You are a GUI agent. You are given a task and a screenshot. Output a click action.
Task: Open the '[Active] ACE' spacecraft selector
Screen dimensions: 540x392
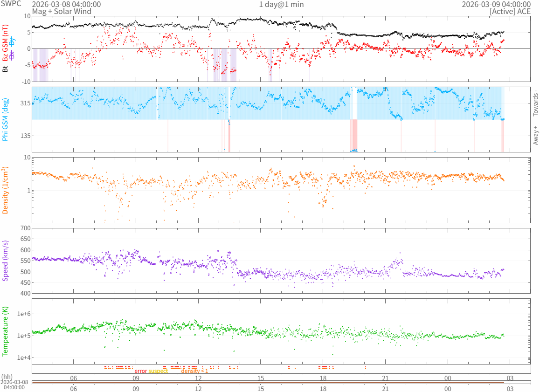[x=510, y=11]
